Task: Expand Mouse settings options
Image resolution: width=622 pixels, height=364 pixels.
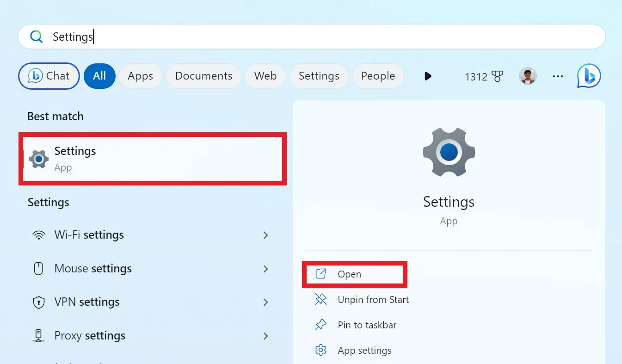Action: point(266,269)
